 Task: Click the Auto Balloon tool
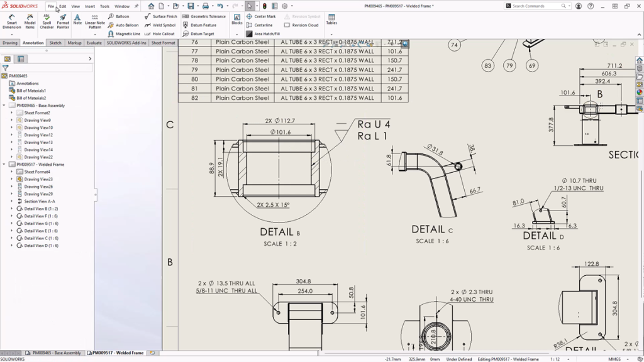click(123, 25)
